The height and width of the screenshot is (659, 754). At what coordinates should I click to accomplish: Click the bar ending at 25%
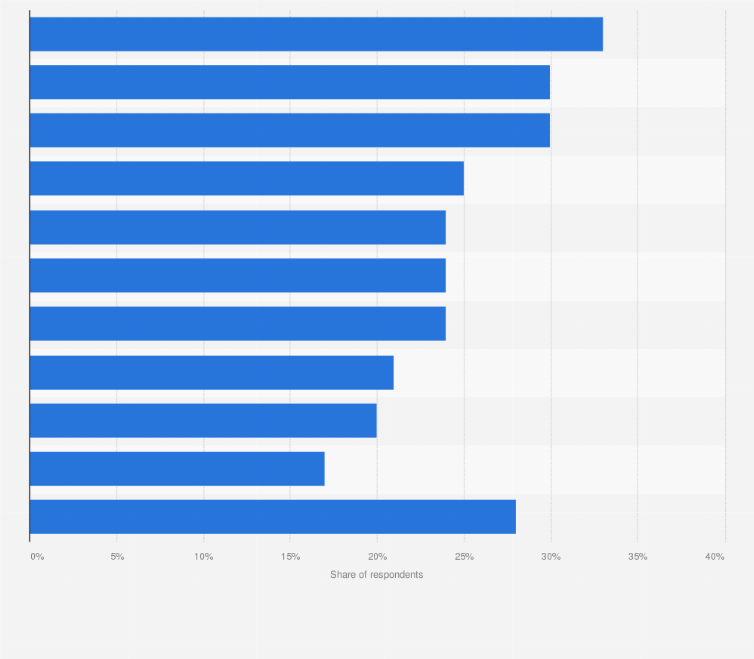[247, 178]
